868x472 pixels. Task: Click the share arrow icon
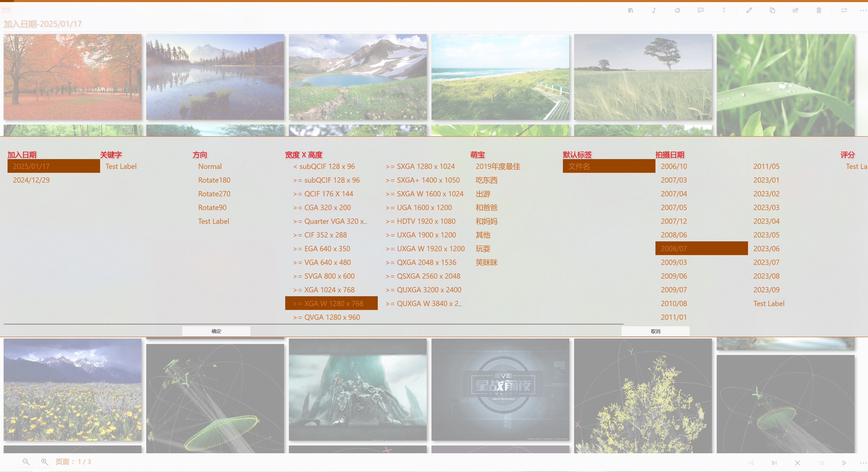[796, 11]
